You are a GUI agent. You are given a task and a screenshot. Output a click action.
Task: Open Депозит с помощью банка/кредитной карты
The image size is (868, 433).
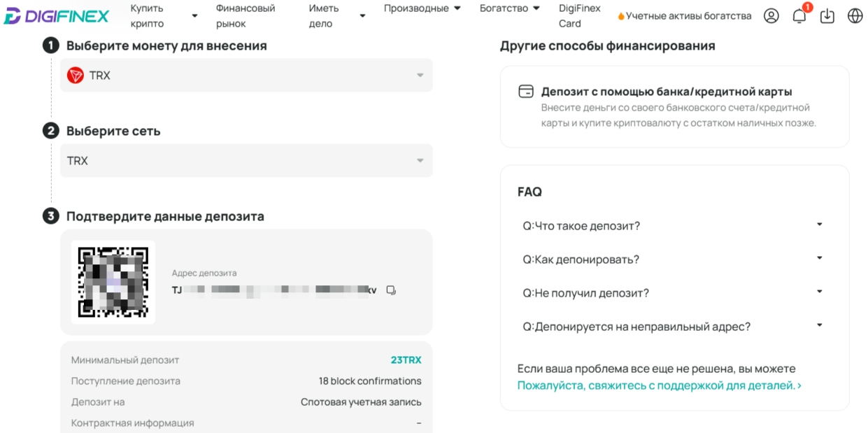674,106
